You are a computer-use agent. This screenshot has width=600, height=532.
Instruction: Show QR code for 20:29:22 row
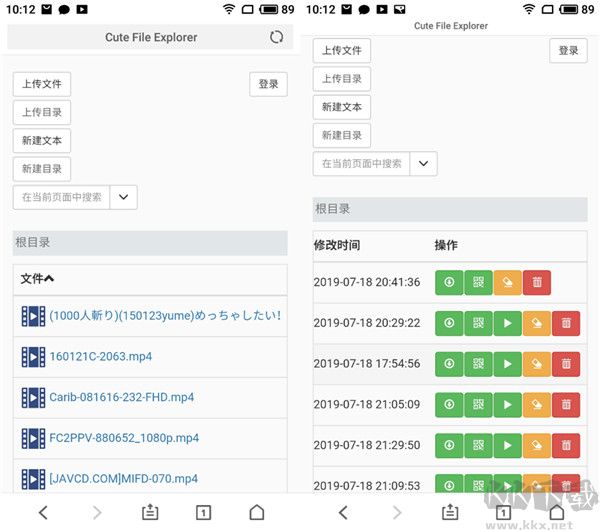(x=478, y=323)
